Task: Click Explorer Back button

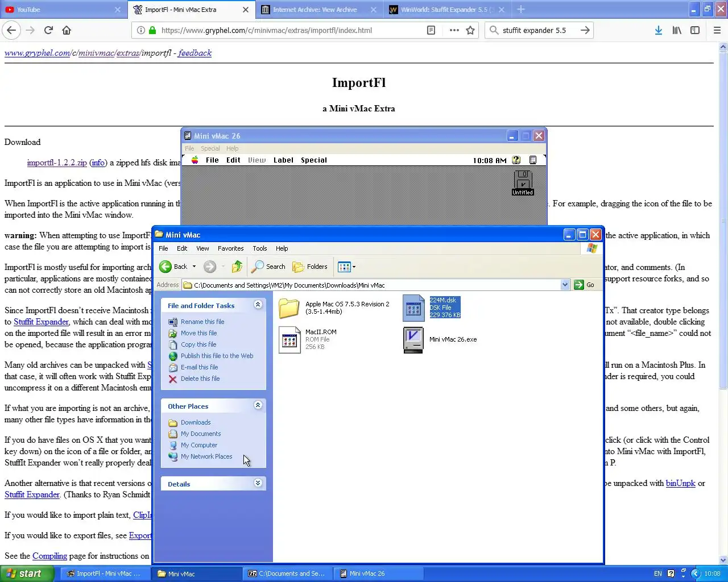Action: tap(173, 267)
